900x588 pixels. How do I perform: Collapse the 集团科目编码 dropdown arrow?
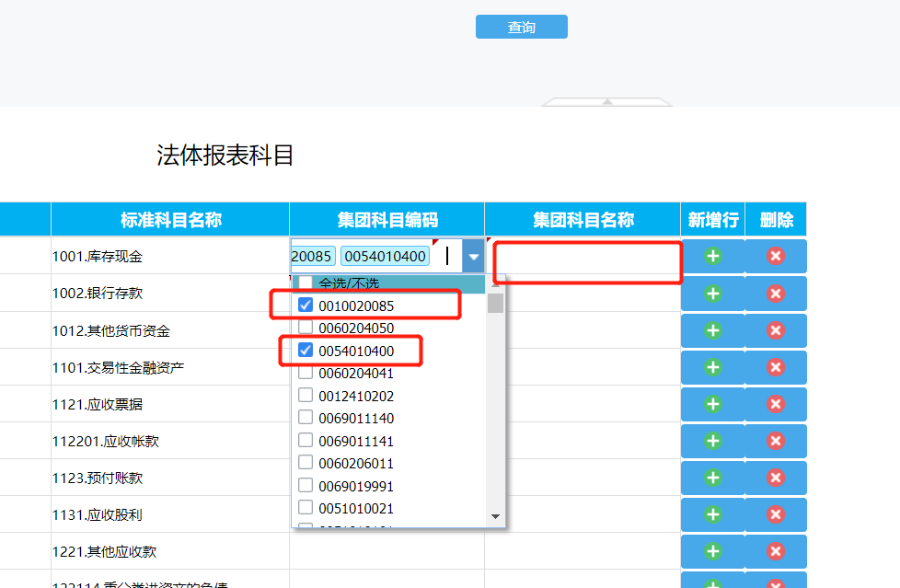474,257
